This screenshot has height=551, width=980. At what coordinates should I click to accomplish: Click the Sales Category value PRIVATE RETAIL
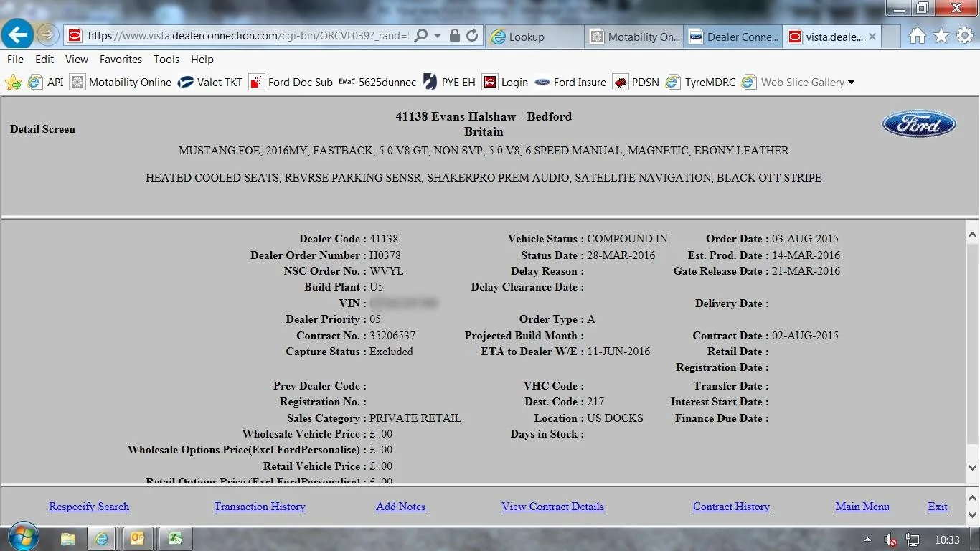click(x=415, y=418)
